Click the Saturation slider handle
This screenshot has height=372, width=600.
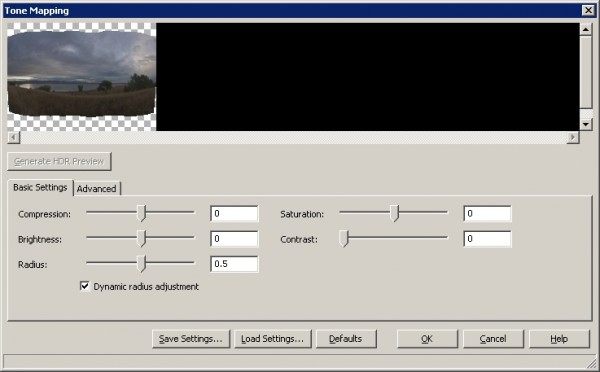(395, 213)
